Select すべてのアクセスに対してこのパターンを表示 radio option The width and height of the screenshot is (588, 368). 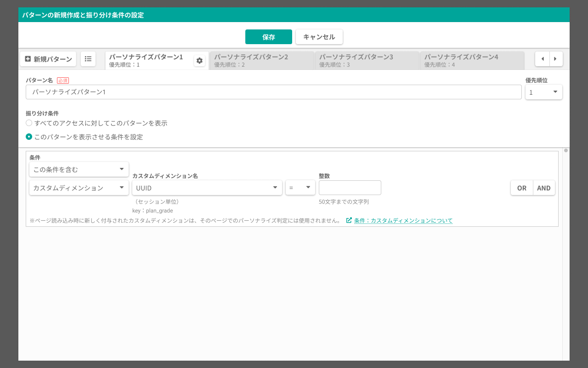tap(29, 123)
